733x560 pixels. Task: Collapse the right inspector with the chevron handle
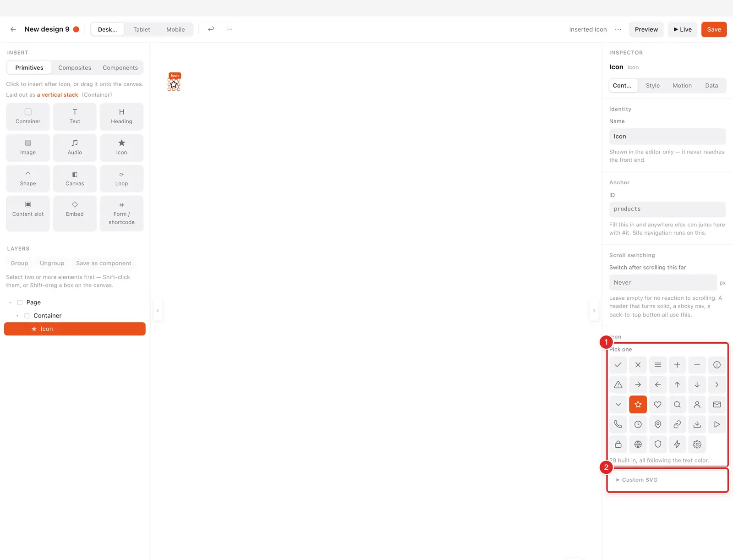[594, 311]
